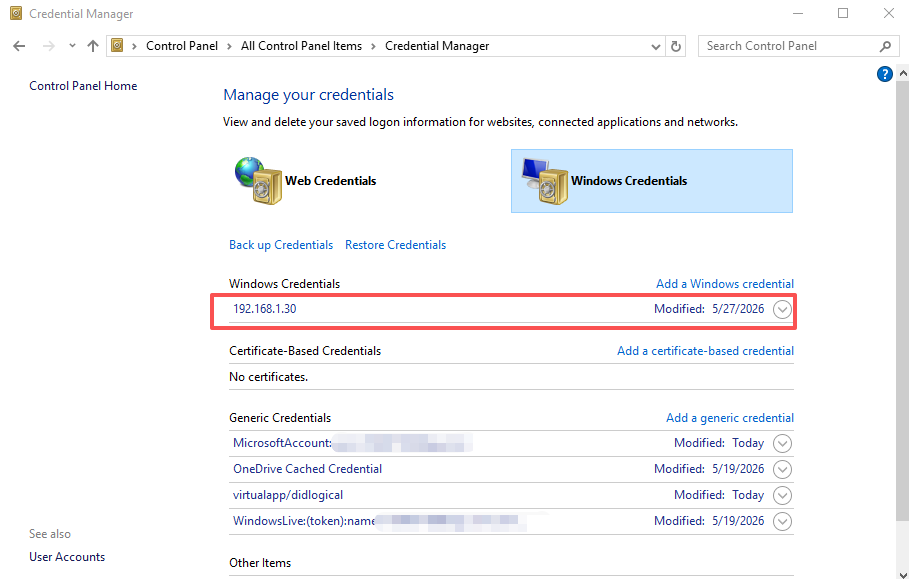Maximize the Credential Manager window
Viewport: 909px width, 579px height.
[843, 13]
